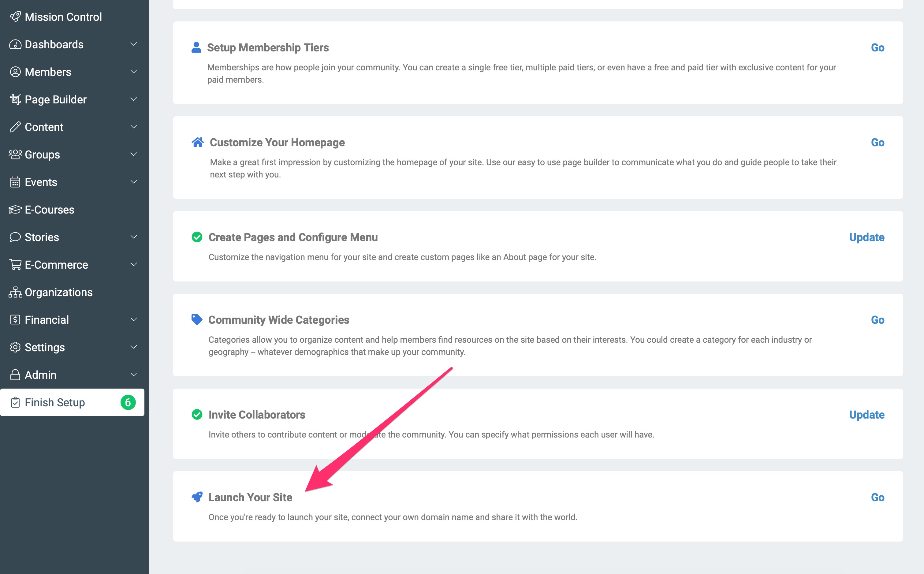Screen dimensions: 924x574
Task: Open the Customize Your Homepage heading
Action: [x=277, y=142]
